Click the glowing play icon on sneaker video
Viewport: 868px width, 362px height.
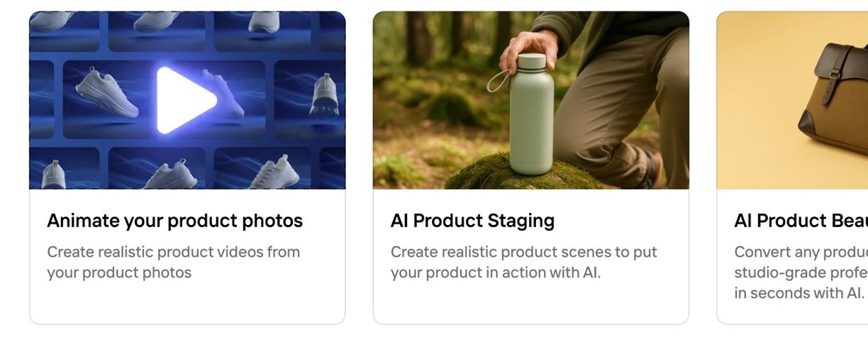coord(184,100)
